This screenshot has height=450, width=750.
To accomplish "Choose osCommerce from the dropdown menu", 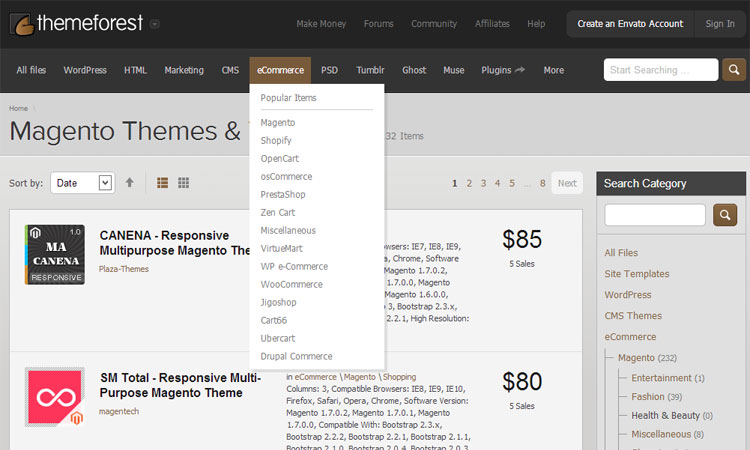I will pyautogui.click(x=286, y=176).
